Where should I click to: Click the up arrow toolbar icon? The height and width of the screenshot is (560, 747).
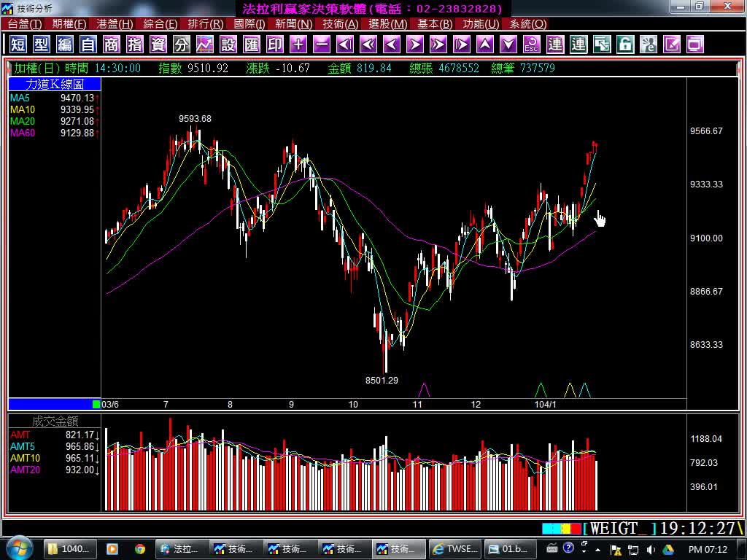pos(485,44)
